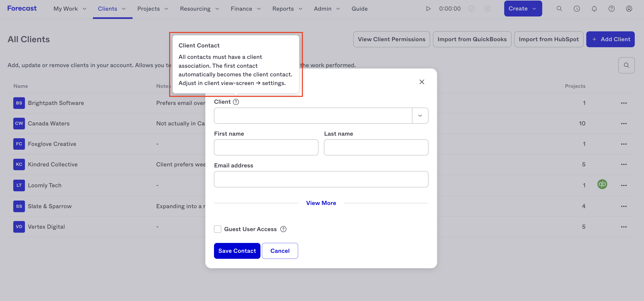Screen dimensions: 644x301
Task: Expand the Resourcing menu
Action: tap(200, 9)
